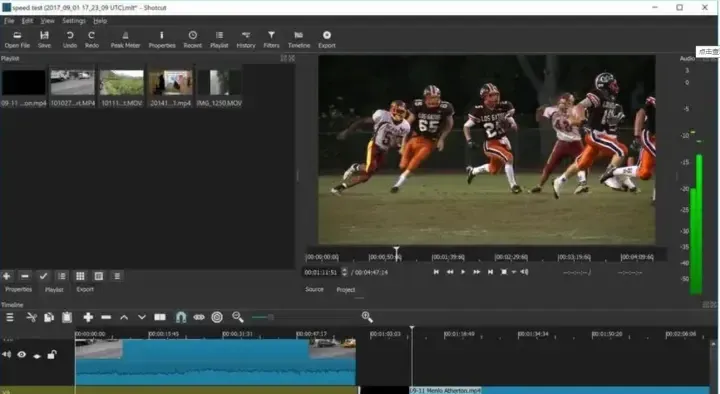The width and height of the screenshot is (720, 394).
Task: Open the Playlist panel from the top toolbar
Action: [219, 40]
